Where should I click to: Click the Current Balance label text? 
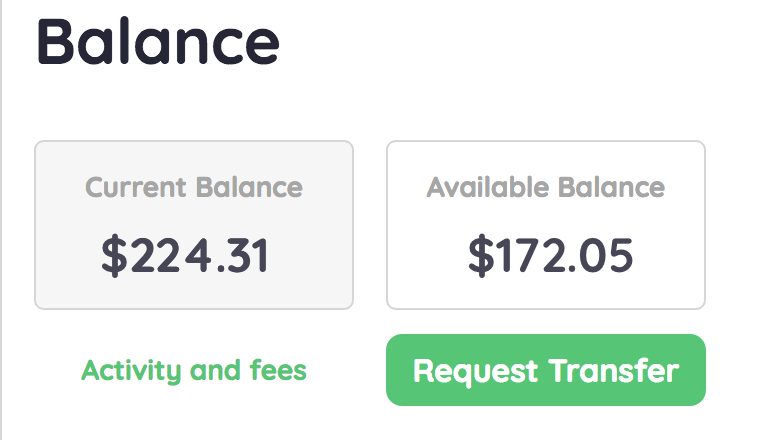[x=194, y=187]
